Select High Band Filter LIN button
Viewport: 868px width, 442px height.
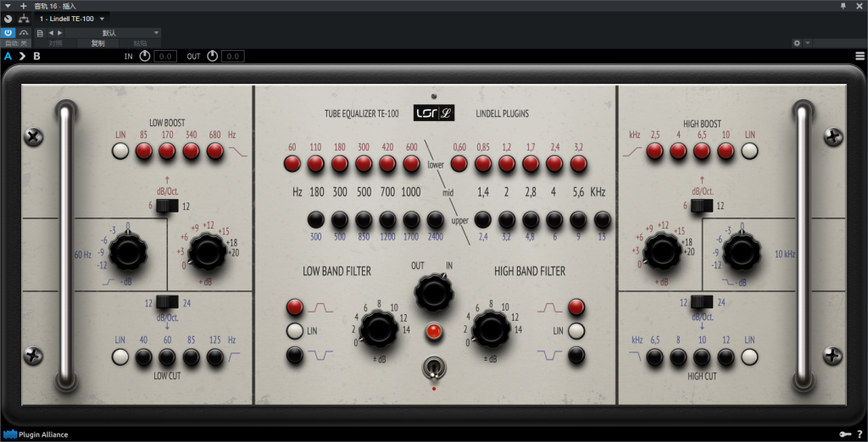click(x=576, y=331)
